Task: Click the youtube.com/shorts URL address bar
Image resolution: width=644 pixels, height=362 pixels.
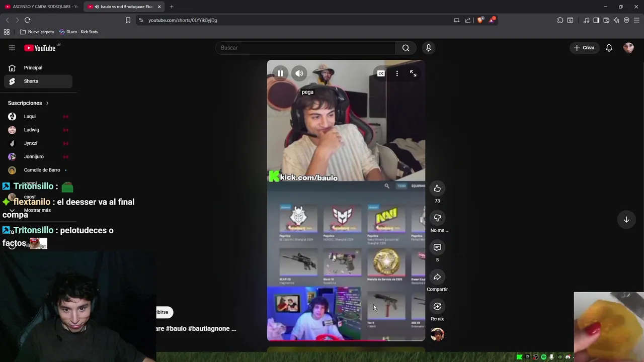Action: coord(183,20)
